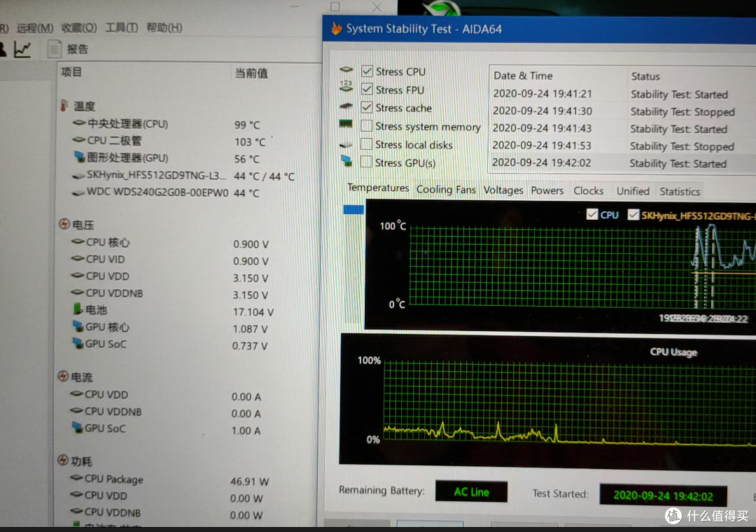Image resolution: width=756 pixels, height=532 pixels.
Task: Click the chip icon next to 中央处理器(CPU)
Action: (x=78, y=123)
